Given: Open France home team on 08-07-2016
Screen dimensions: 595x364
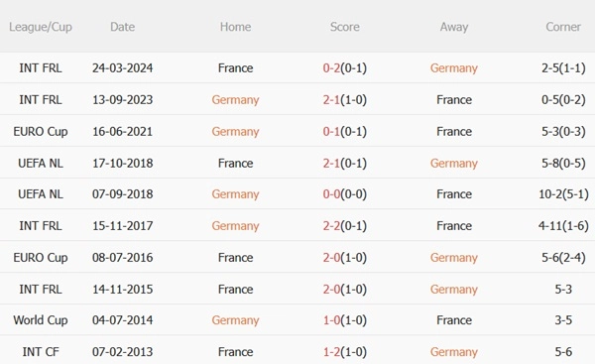Looking at the screenshot, I should [x=235, y=257].
